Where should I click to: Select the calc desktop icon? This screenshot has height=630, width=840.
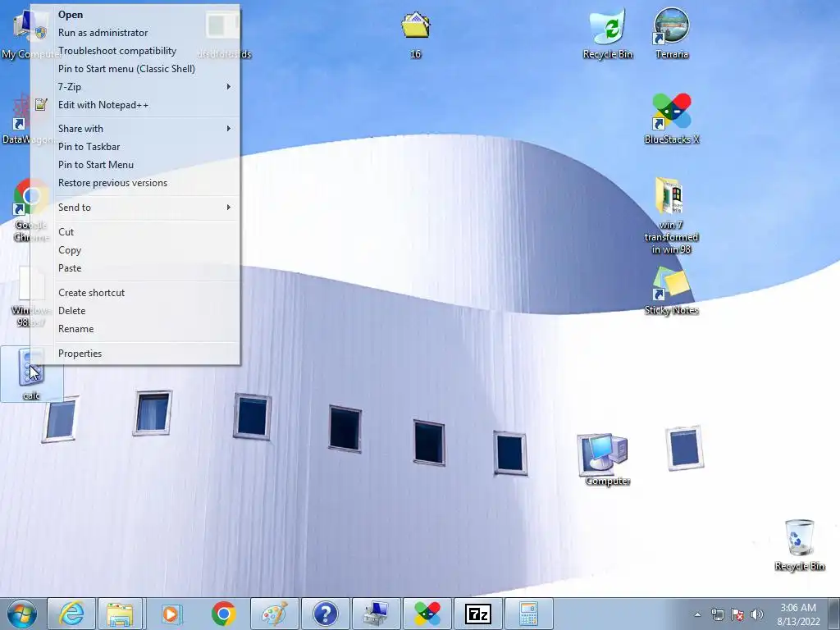[32, 374]
